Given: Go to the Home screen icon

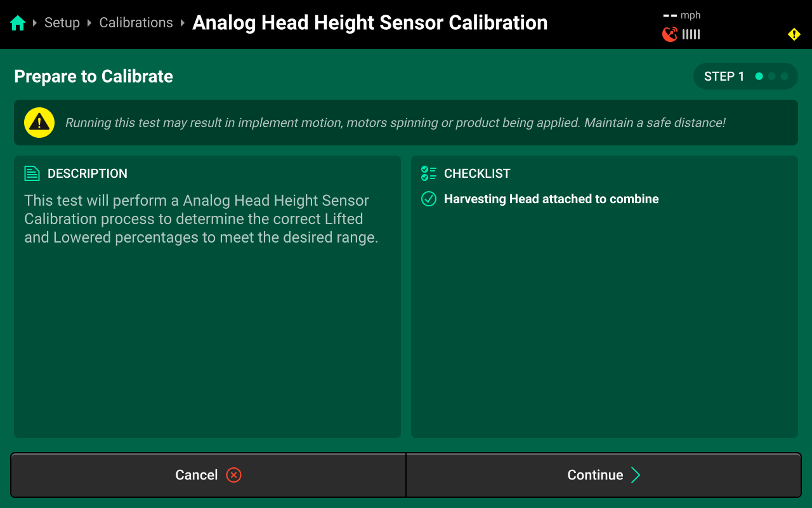Looking at the screenshot, I should pyautogui.click(x=18, y=23).
